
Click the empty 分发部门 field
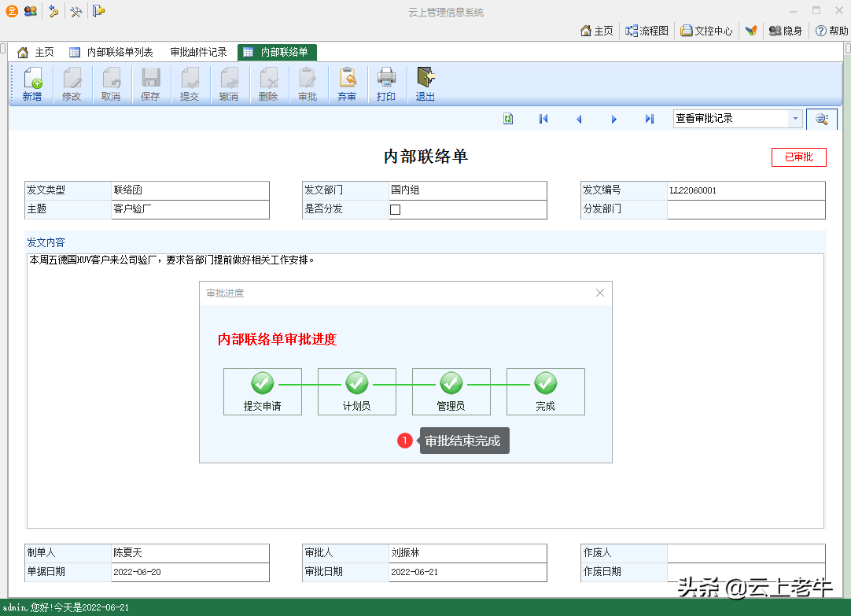[x=746, y=209]
